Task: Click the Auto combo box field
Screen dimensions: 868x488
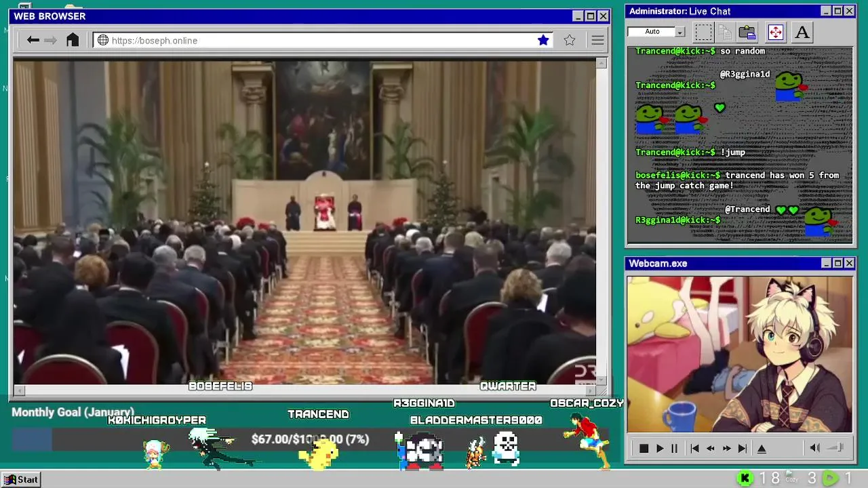Action: (656, 32)
